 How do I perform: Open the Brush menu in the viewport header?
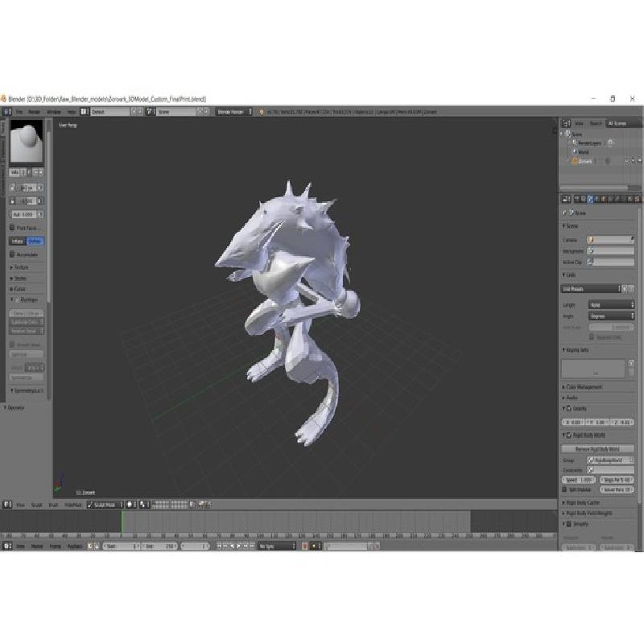tap(53, 505)
